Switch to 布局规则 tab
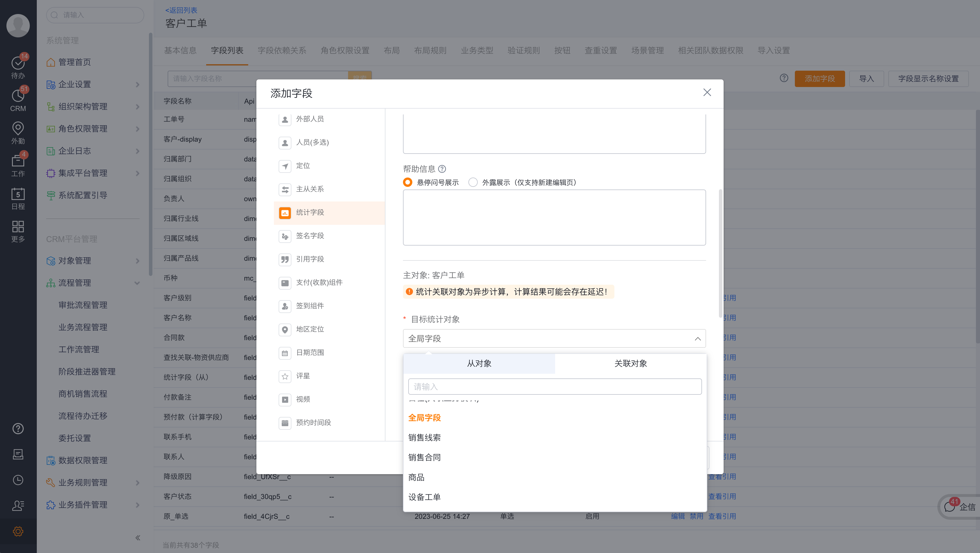 click(x=430, y=51)
